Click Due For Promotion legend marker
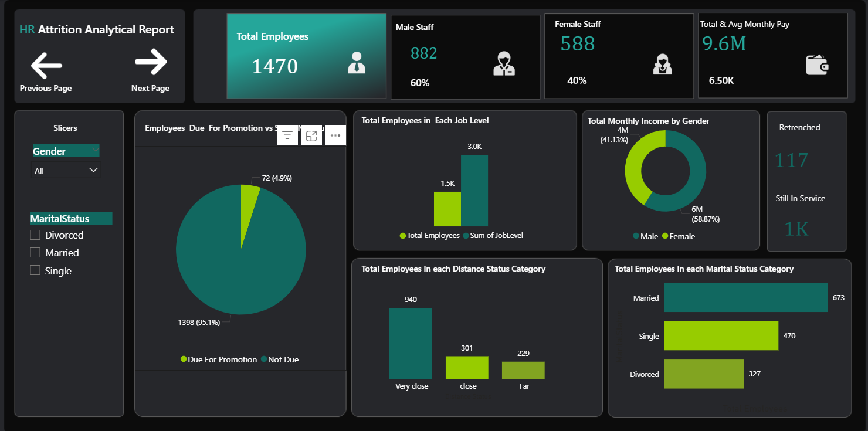 point(184,359)
